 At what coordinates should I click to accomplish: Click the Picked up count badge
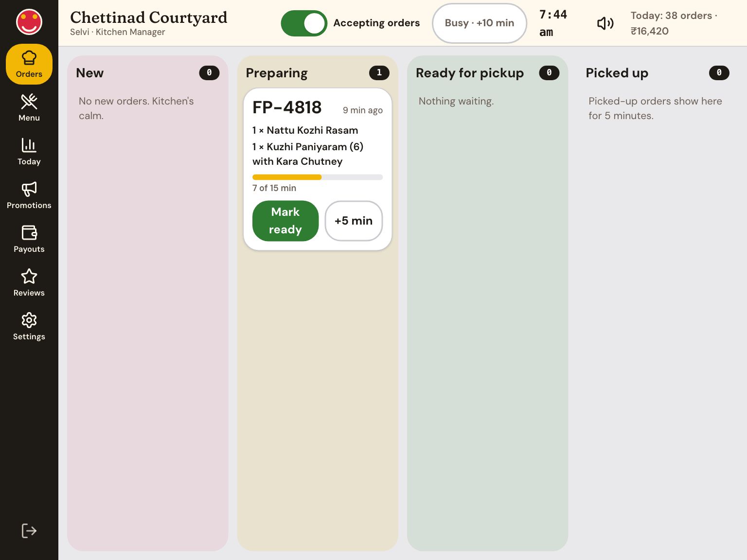point(719,73)
